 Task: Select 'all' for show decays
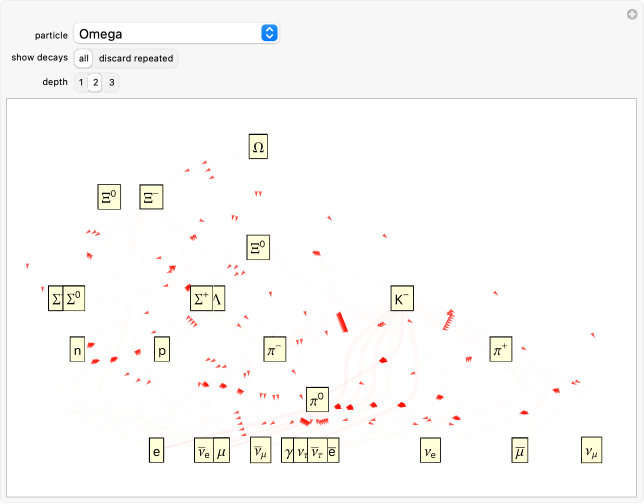coord(84,58)
